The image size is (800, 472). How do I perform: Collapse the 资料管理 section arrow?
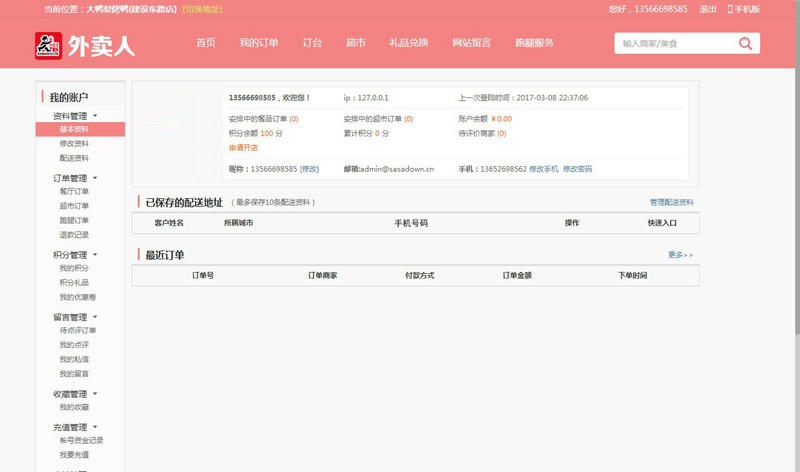[95, 116]
